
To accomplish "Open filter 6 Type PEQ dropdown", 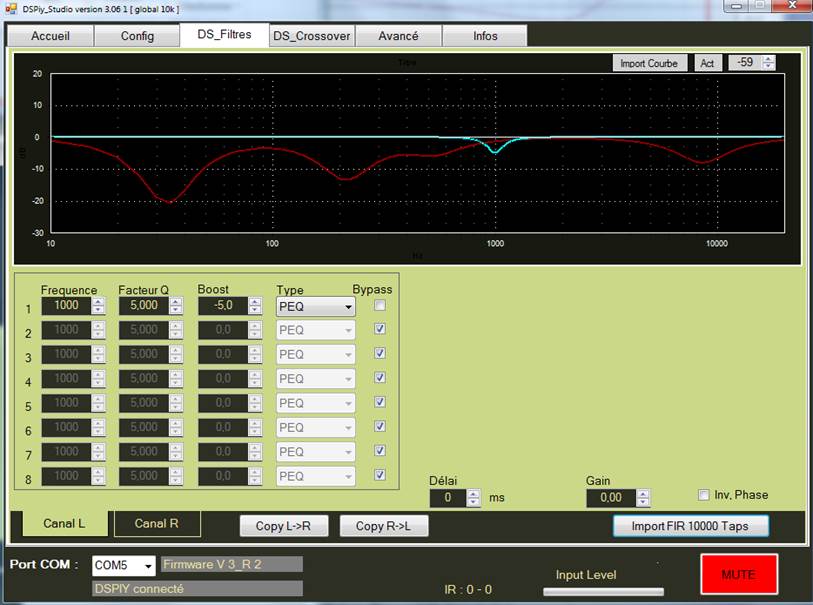I will click(x=316, y=428).
